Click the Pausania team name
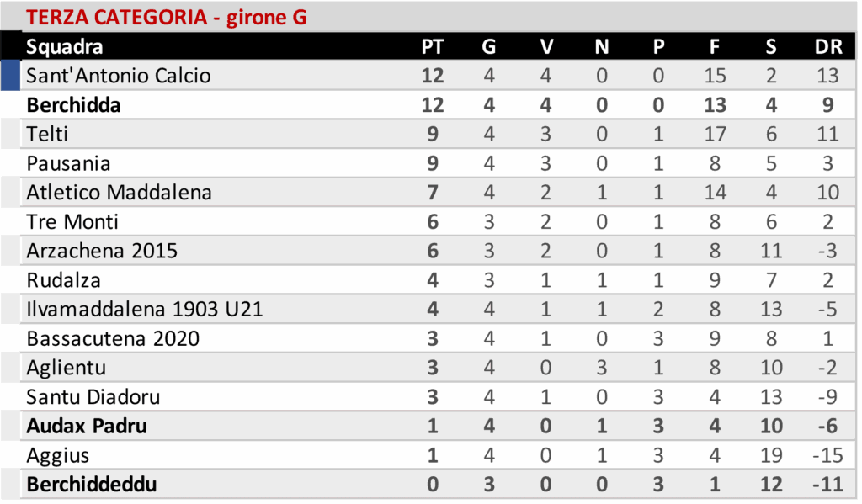This screenshot has height=504, width=862. click(68, 163)
